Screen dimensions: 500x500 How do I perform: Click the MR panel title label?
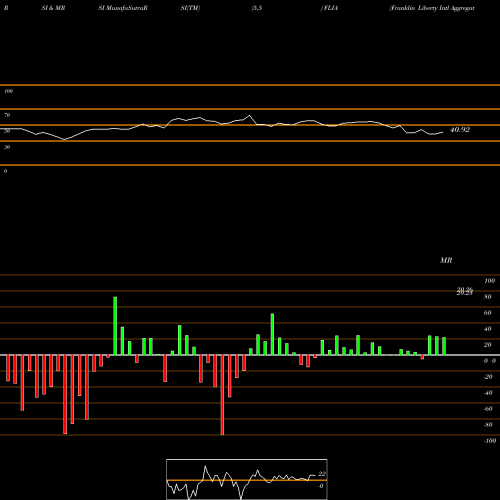pos(446,260)
